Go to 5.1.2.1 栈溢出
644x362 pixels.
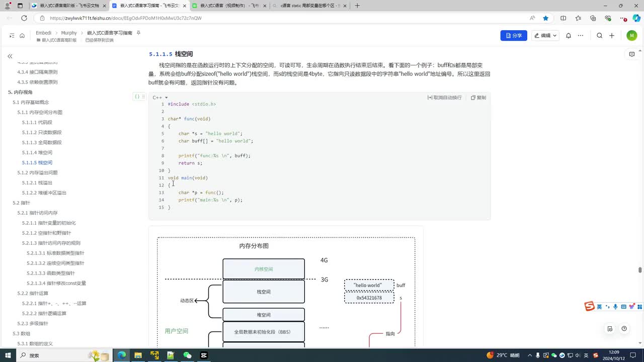37,183
